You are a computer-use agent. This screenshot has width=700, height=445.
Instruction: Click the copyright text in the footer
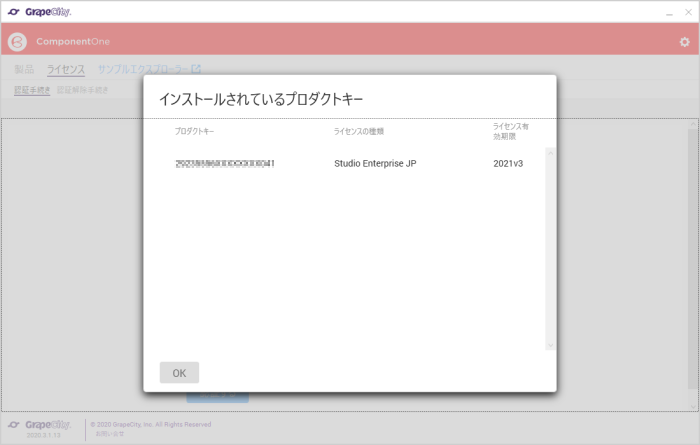click(x=150, y=424)
